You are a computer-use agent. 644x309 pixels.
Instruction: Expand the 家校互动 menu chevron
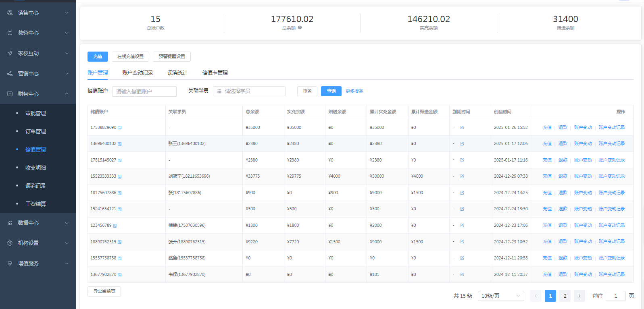(x=67, y=53)
